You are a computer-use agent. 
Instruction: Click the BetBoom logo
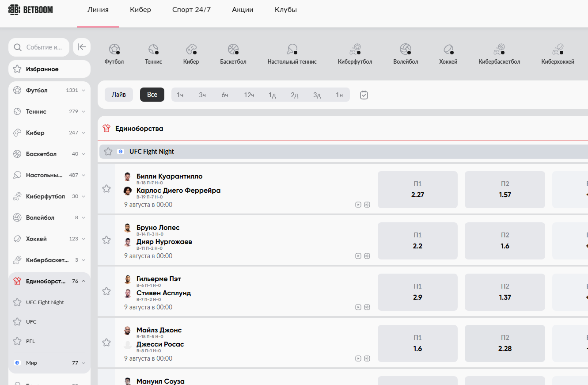coord(31,10)
